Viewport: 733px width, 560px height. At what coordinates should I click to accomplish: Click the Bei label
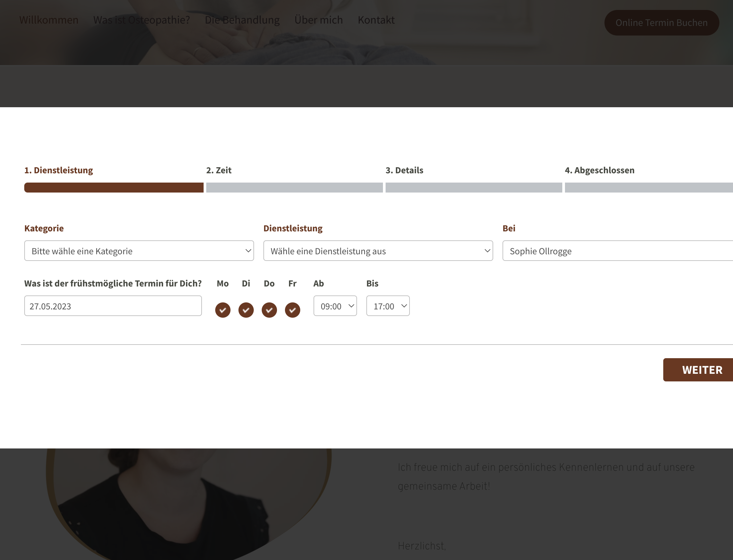pos(509,228)
